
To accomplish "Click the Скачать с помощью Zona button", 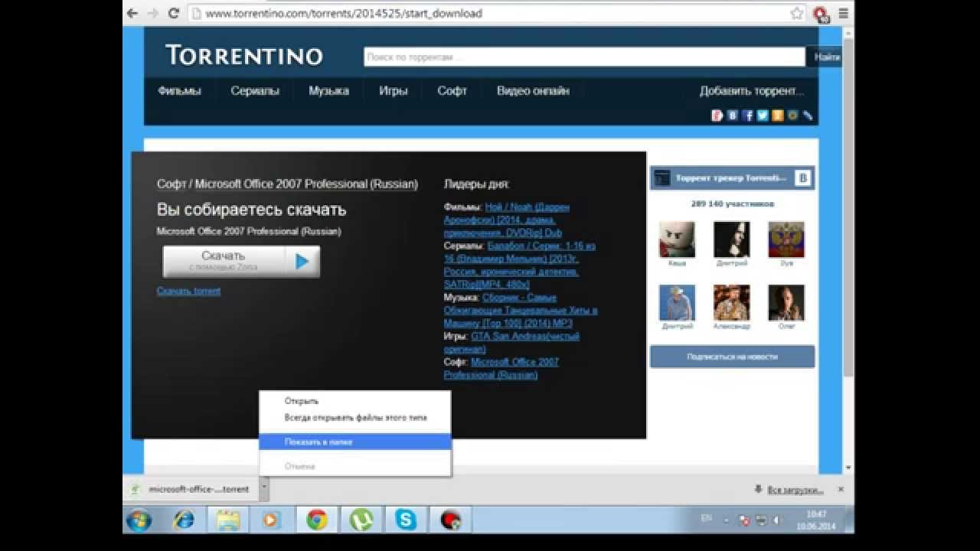I will (x=241, y=262).
